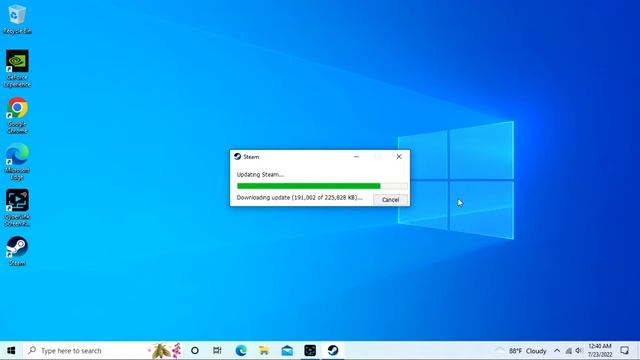Image resolution: width=640 pixels, height=360 pixels.
Task: Switch to the Steam taskbar icon
Action: [x=333, y=351]
